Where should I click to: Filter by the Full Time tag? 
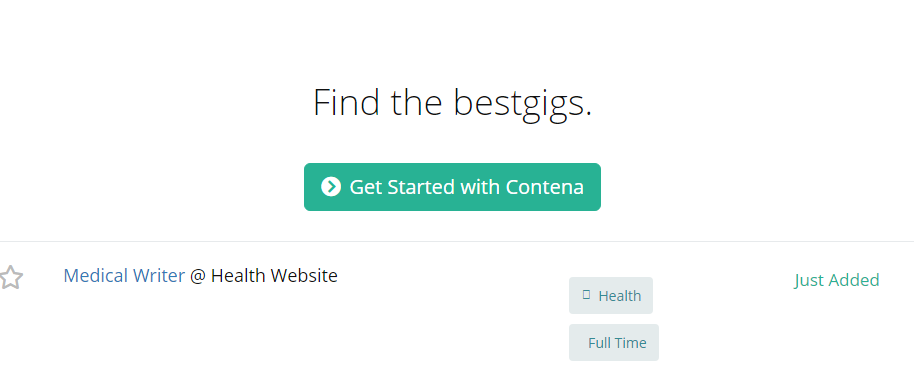(614, 343)
